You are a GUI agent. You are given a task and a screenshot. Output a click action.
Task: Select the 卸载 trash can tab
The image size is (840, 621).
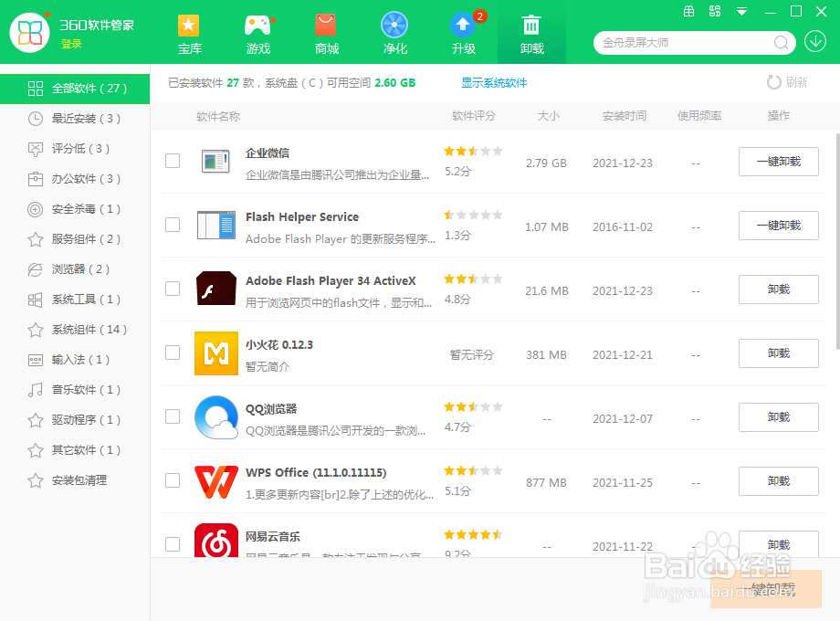coord(531,34)
